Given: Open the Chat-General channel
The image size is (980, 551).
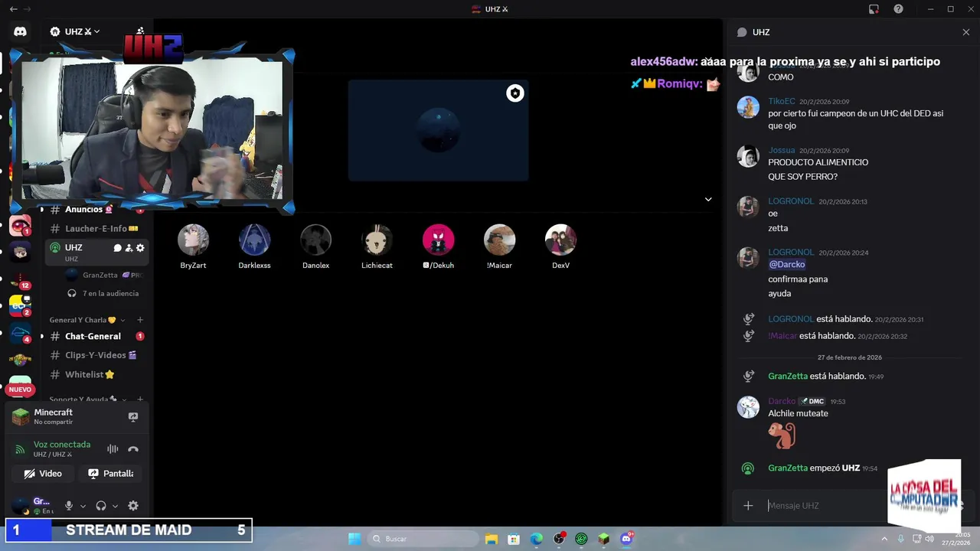Looking at the screenshot, I should (96, 336).
